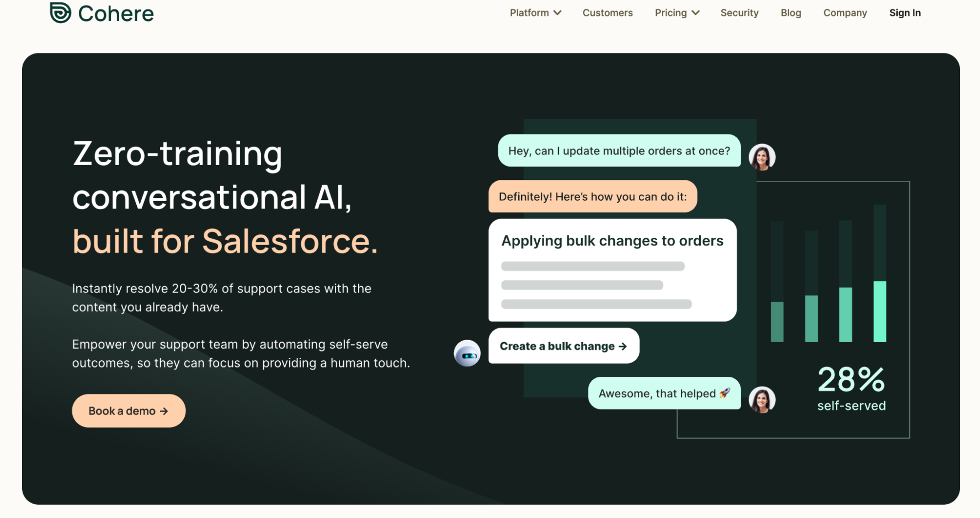Click the self-served label
This screenshot has width=980, height=518.
852,406
